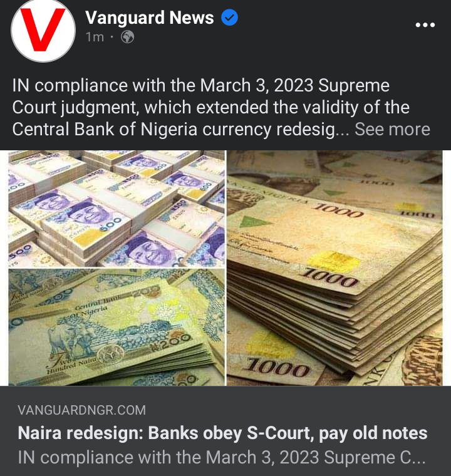The image size is (451, 476).
Task: Open the 200 naira notes photo
Action: click(x=117, y=327)
